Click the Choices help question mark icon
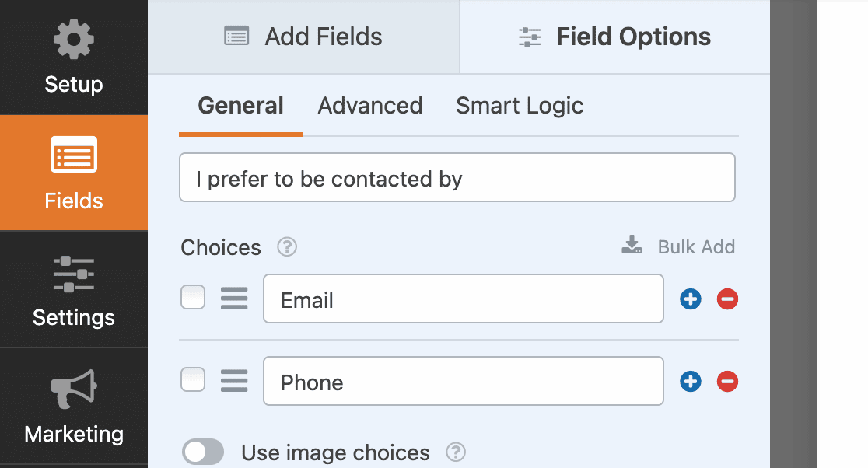Screen dimensions: 868x468 [288, 247]
